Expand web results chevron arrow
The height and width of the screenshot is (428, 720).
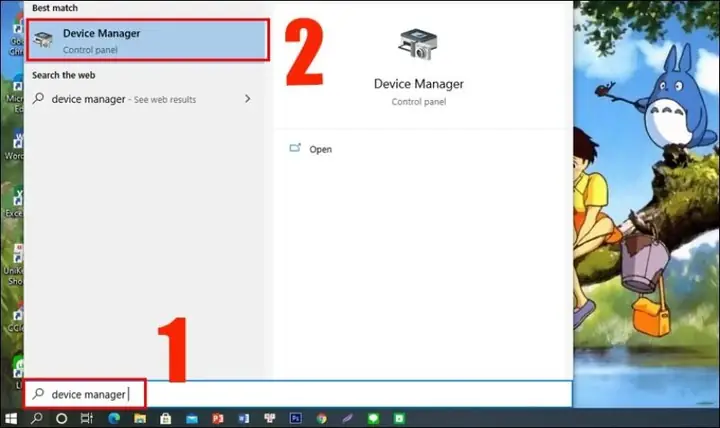248,99
